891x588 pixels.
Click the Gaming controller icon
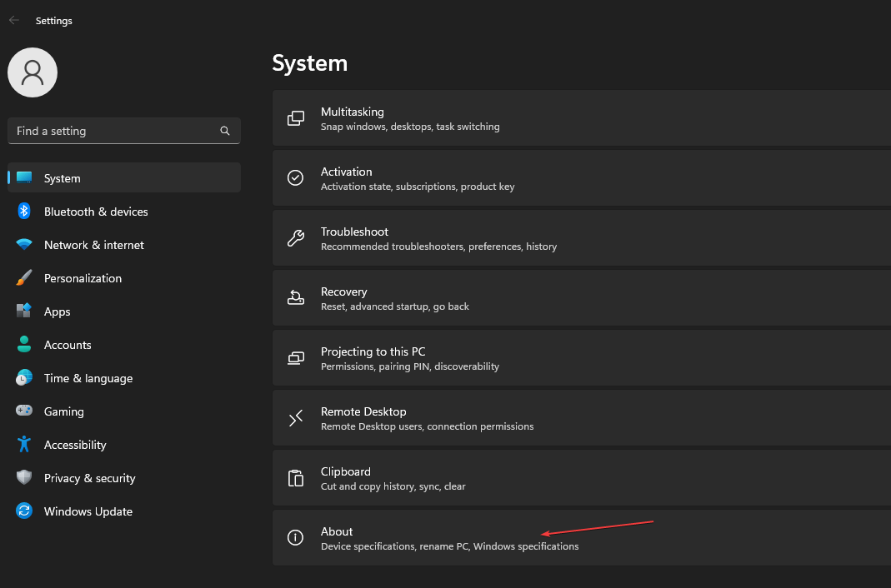click(x=24, y=411)
